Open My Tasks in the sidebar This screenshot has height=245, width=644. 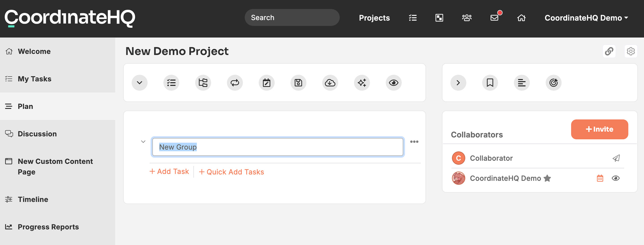58,79
